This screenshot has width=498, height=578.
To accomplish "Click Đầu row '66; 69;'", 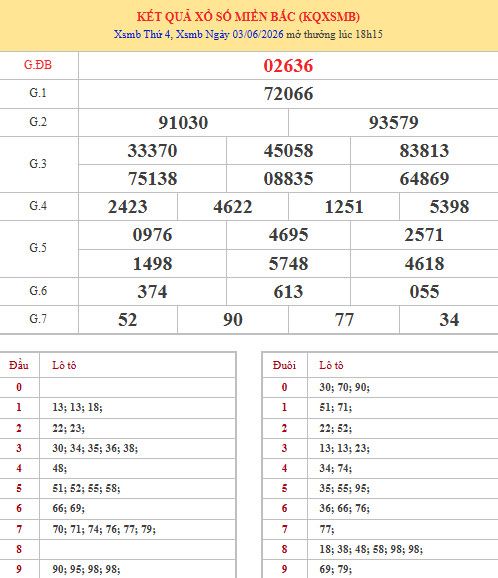I will [68, 508].
